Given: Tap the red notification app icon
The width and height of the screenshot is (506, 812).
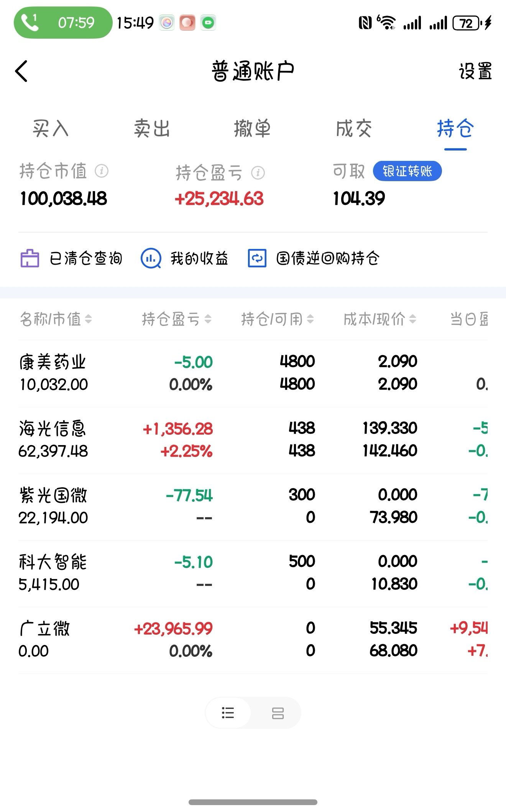Looking at the screenshot, I should (x=187, y=23).
